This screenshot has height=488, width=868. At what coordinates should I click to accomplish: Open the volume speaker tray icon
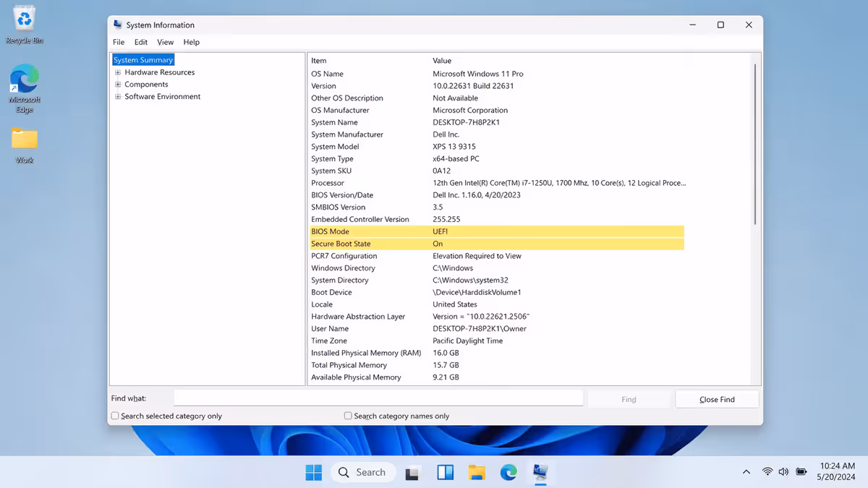(x=783, y=472)
